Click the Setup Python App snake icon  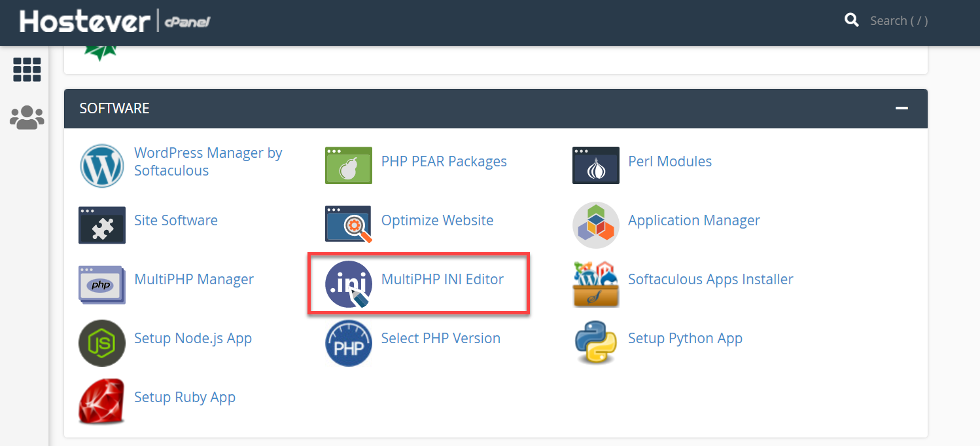click(595, 343)
